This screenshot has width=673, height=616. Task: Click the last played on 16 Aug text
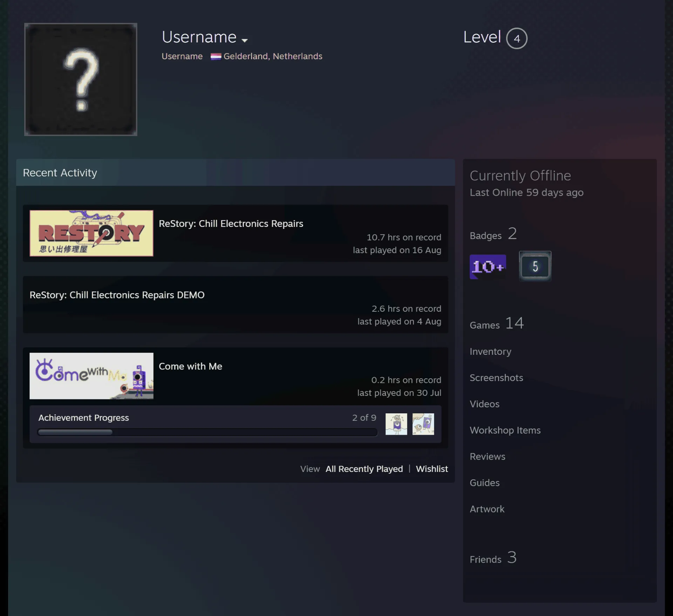pos(397,250)
